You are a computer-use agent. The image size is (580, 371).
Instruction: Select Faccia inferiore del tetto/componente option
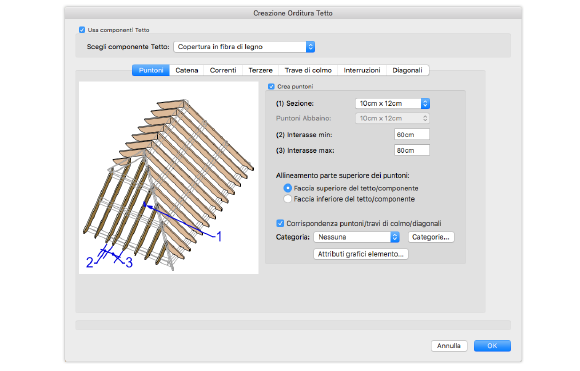[287, 199]
